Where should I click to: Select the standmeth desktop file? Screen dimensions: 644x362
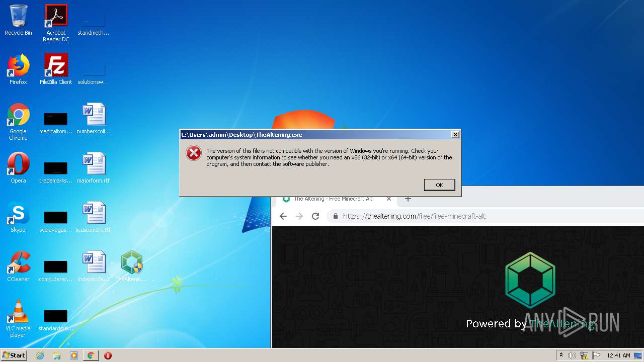(x=94, y=25)
